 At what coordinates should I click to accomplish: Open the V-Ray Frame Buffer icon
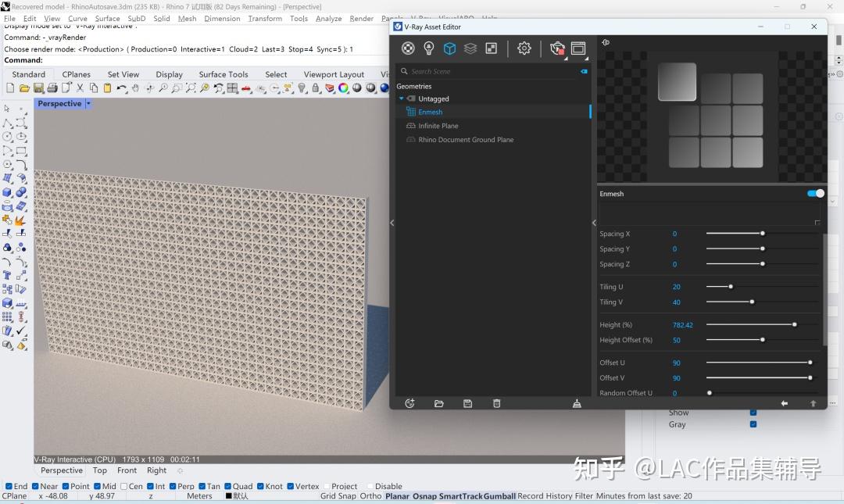tap(578, 48)
